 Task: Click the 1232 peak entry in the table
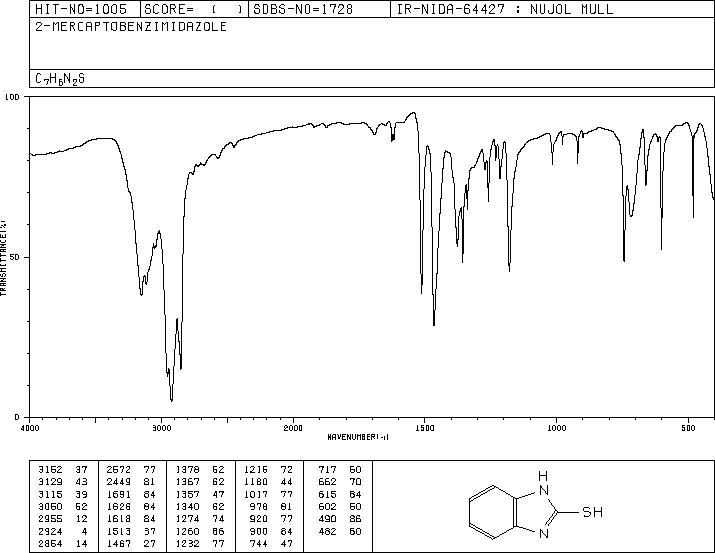click(187, 543)
